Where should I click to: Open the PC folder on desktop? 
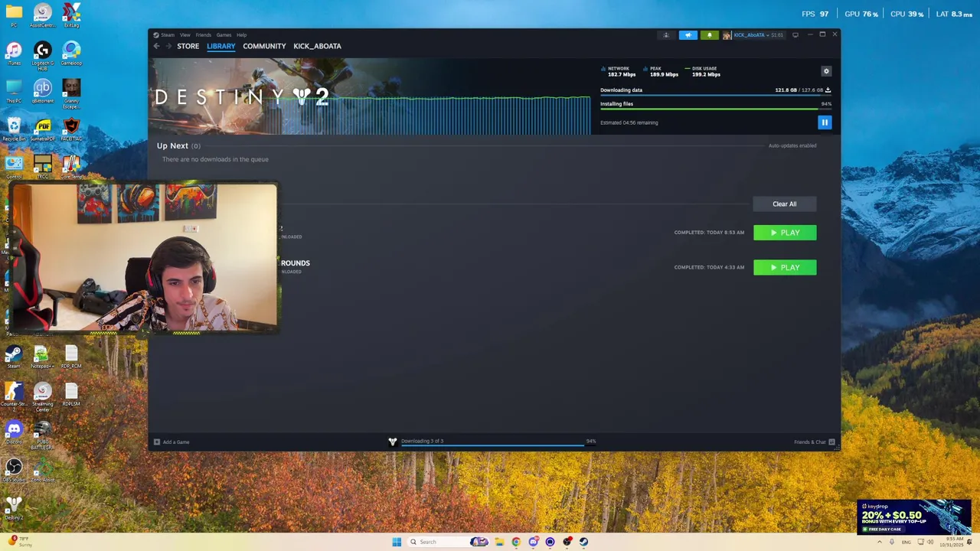pos(14,15)
